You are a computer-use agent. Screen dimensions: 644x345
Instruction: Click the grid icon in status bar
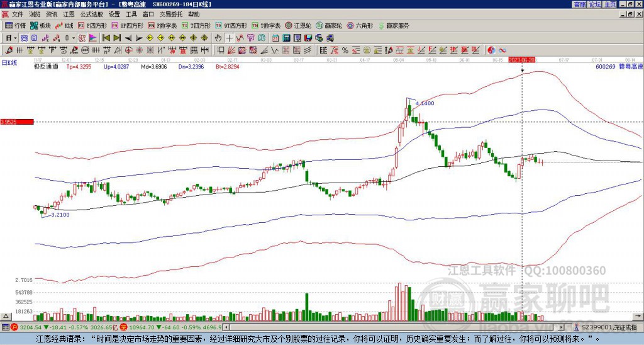(5, 327)
